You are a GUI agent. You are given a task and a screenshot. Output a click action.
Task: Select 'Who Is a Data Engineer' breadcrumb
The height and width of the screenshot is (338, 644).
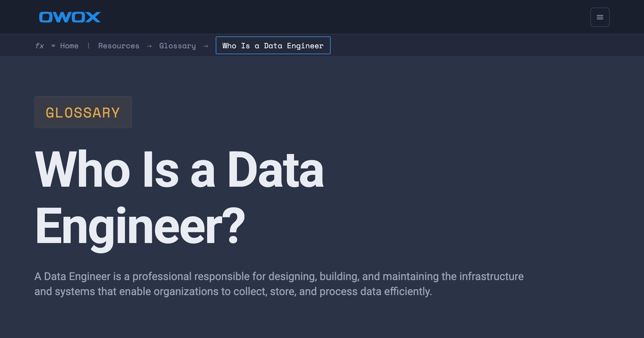point(273,46)
